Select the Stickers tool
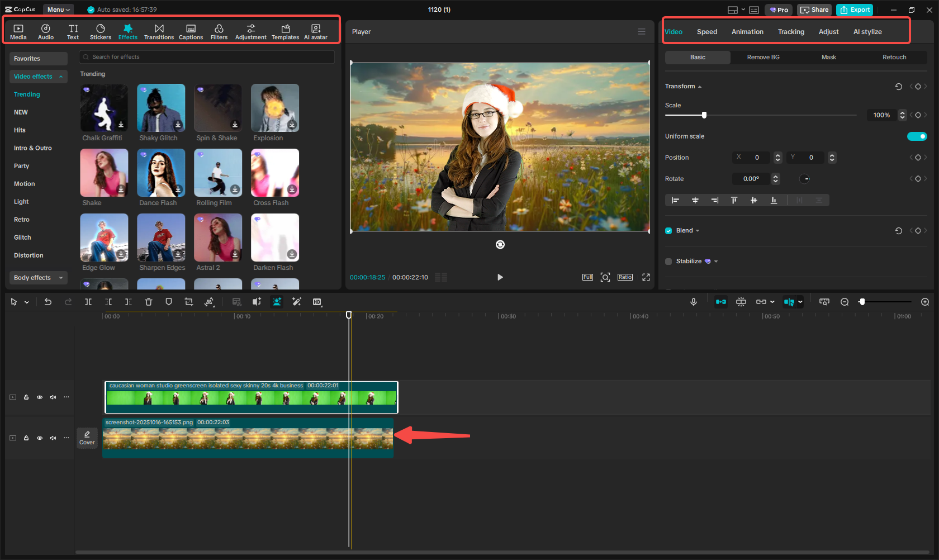The width and height of the screenshot is (939, 560). pos(101,30)
